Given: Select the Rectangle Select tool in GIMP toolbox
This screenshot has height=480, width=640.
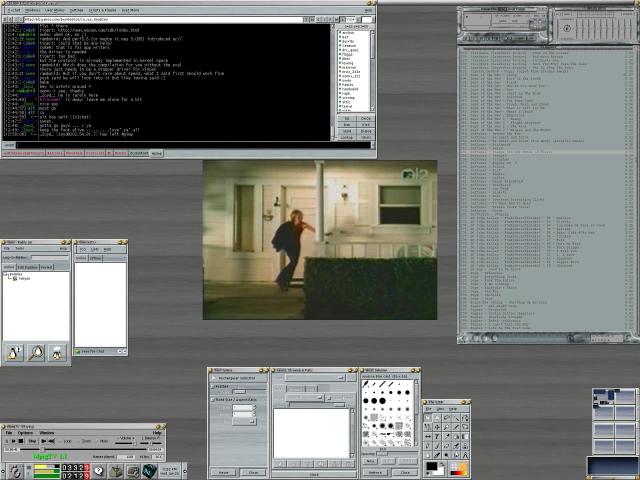Looking at the screenshot, I should [427, 418].
